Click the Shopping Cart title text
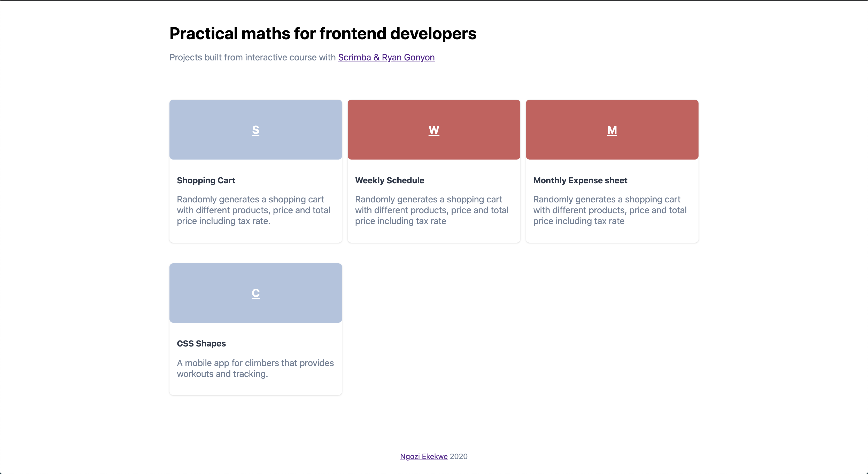The image size is (868, 474). [206, 180]
